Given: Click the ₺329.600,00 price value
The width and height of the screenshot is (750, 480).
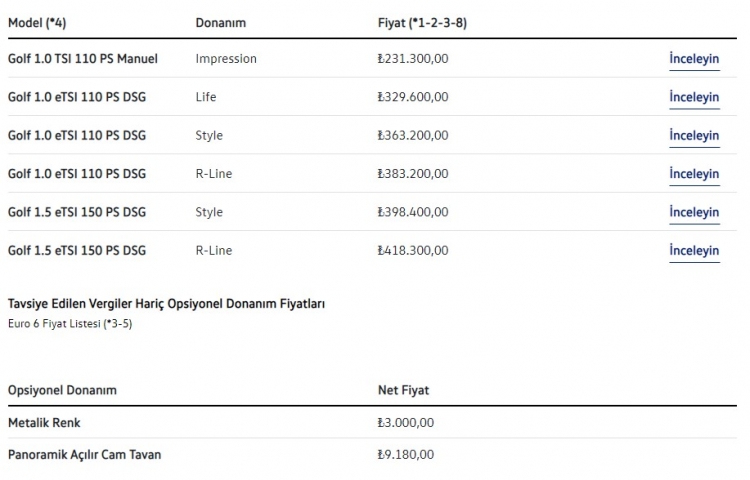Looking at the screenshot, I should click(x=413, y=97).
